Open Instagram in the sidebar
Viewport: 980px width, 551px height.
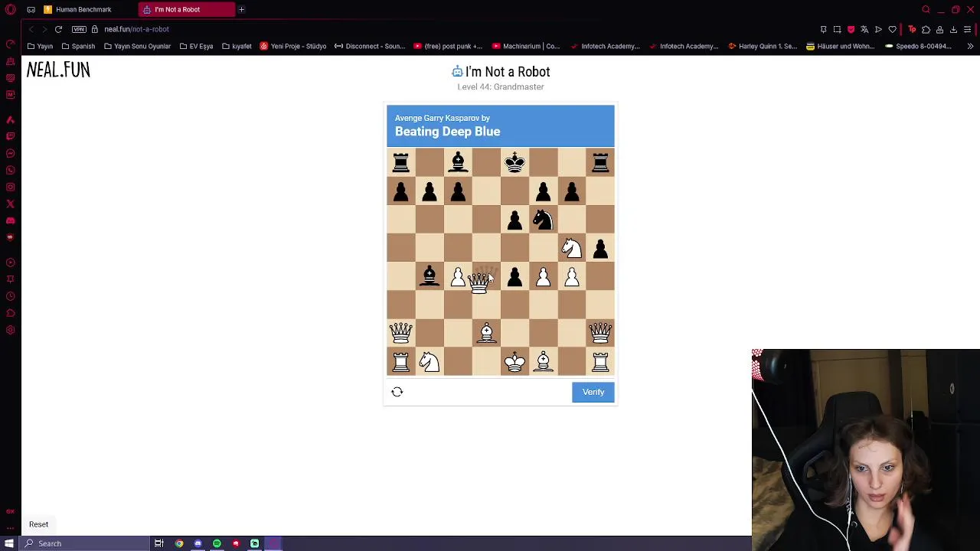(x=10, y=187)
